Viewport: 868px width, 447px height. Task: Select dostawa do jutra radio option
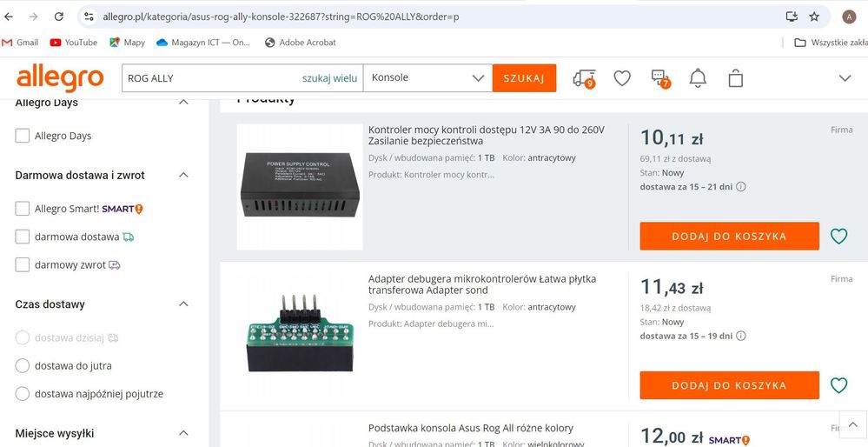[22, 365]
